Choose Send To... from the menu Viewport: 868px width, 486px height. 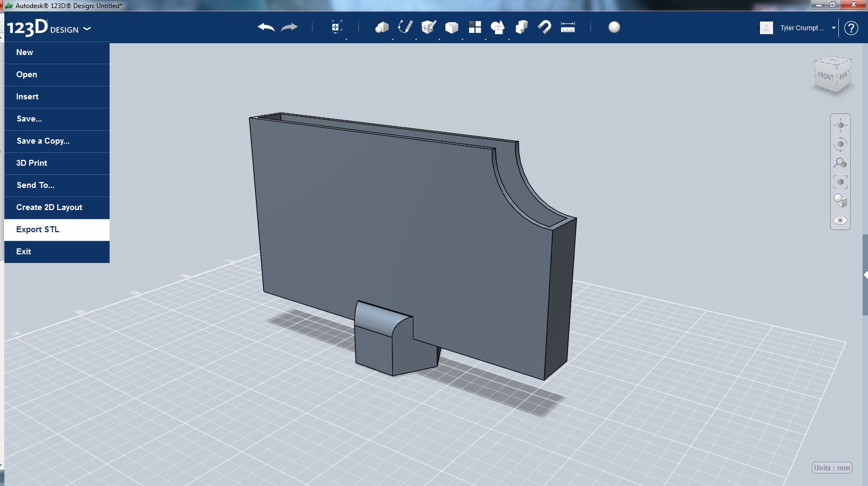pyautogui.click(x=57, y=186)
